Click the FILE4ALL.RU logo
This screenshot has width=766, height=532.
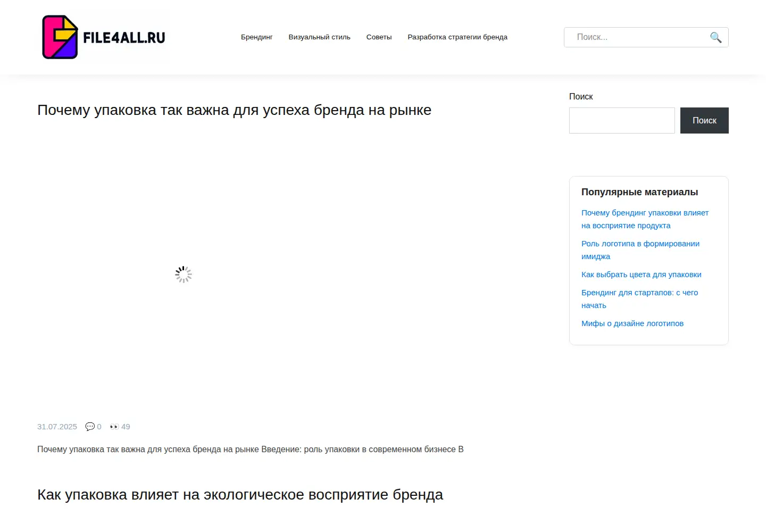click(104, 37)
